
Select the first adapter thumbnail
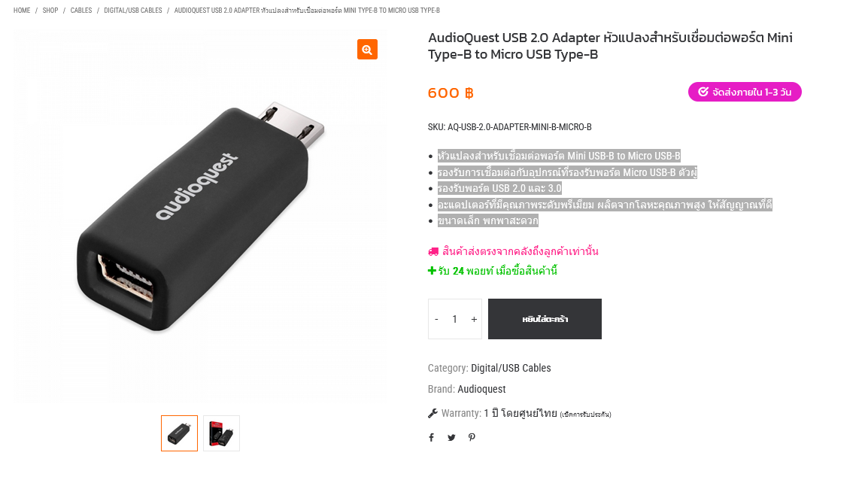[x=179, y=433]
